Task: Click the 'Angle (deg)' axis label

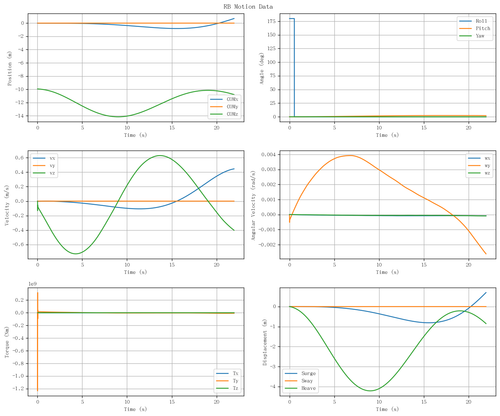Action: (x=262, y=68)
